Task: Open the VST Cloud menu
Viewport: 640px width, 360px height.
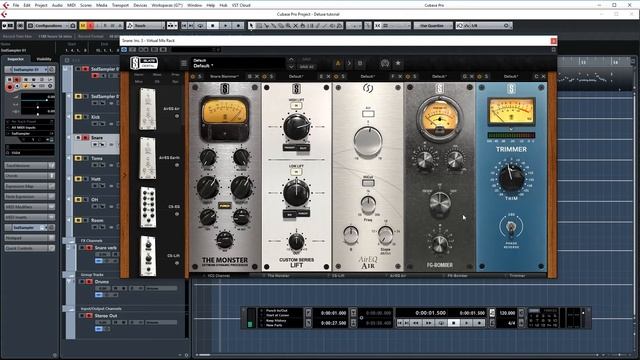Action: (241, 5)
